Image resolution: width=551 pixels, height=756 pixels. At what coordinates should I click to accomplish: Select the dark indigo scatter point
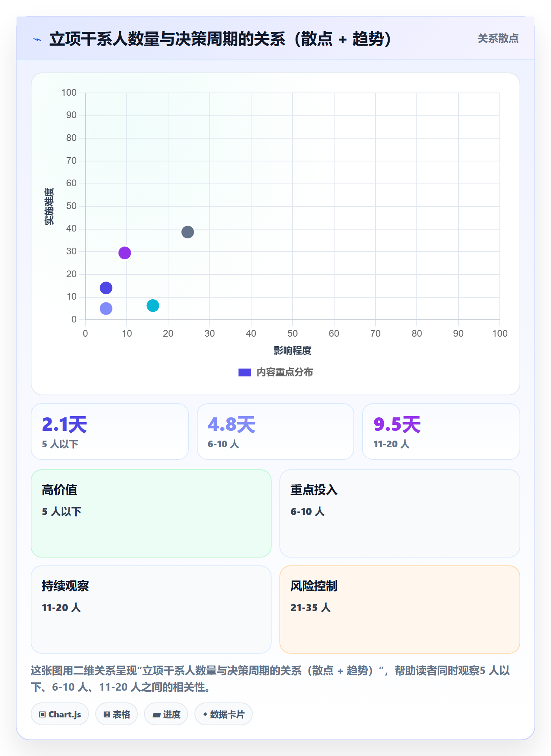(x=106, y=288)
